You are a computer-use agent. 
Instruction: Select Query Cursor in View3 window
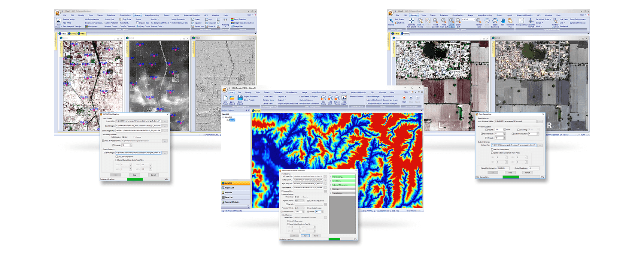point(143,26)
